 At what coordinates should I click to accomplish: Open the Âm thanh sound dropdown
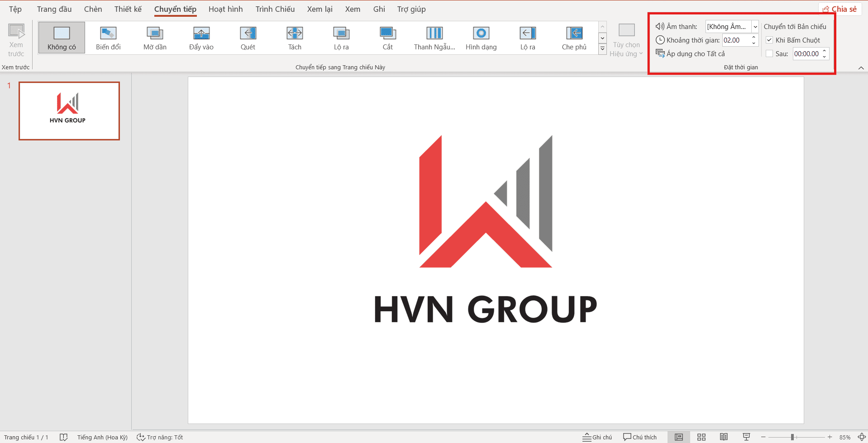(x=755, y=27)
